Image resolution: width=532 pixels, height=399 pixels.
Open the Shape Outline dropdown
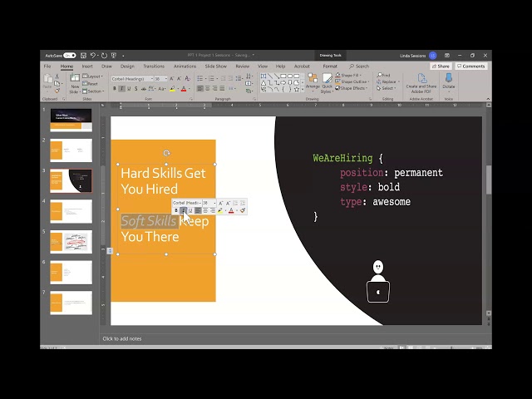click(352, 81)
